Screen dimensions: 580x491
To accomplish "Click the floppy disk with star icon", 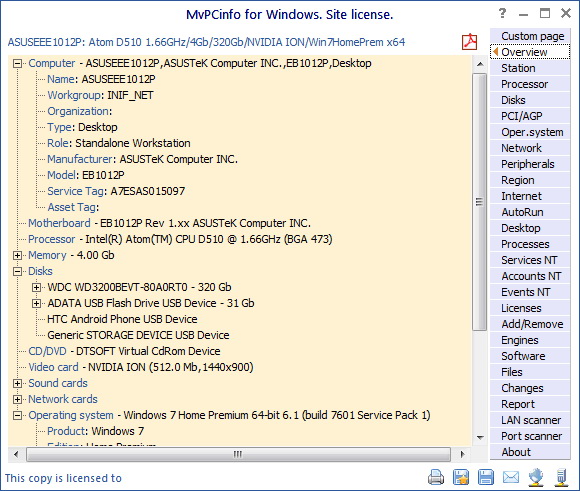I will point(461,477).
